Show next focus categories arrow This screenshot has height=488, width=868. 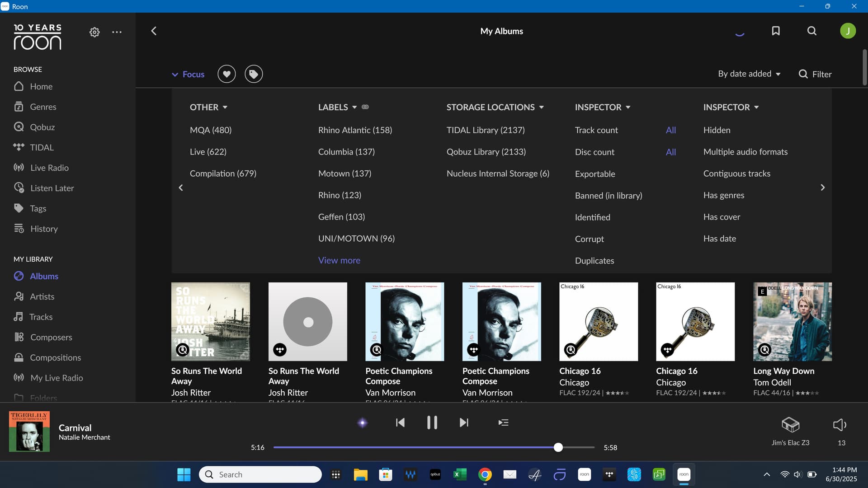click(822, 188)
